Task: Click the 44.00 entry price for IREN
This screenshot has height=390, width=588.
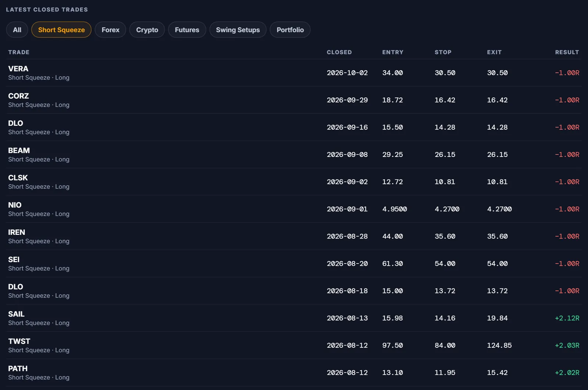Action: 392,236
